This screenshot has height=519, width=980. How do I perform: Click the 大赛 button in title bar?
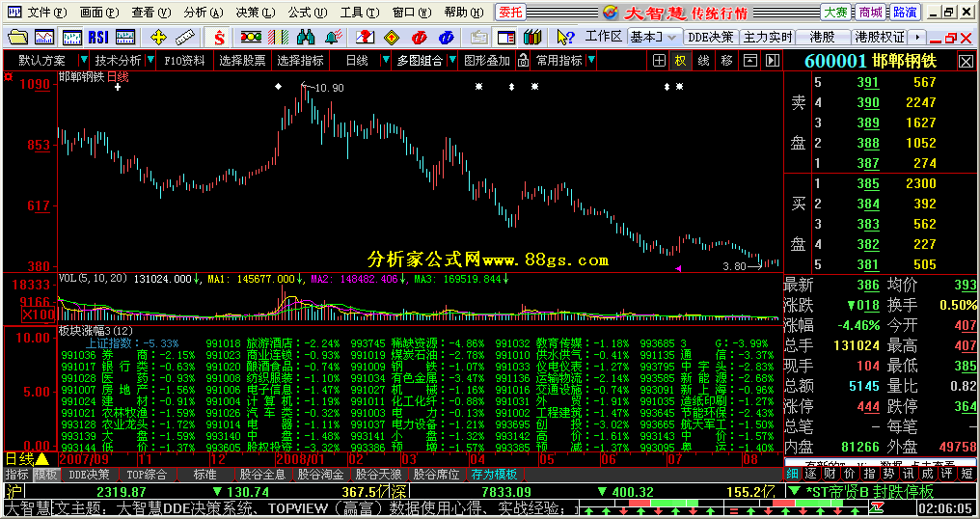tap(835, 12)
